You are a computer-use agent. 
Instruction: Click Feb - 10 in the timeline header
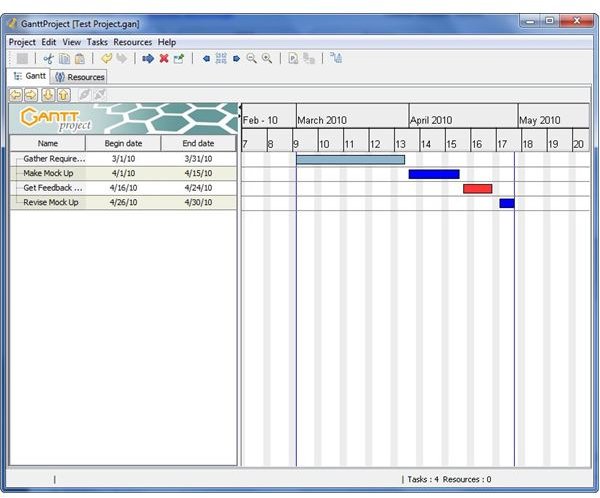[260, 120]
